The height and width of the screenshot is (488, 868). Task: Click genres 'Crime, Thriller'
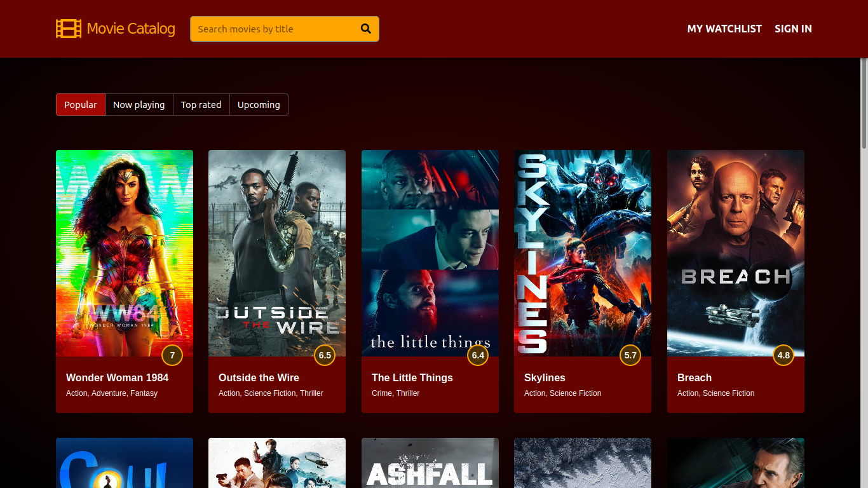point(395,393)
